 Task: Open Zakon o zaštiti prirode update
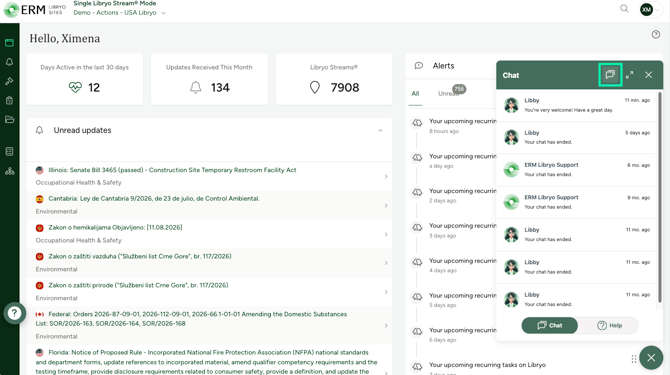coord(138,285)
